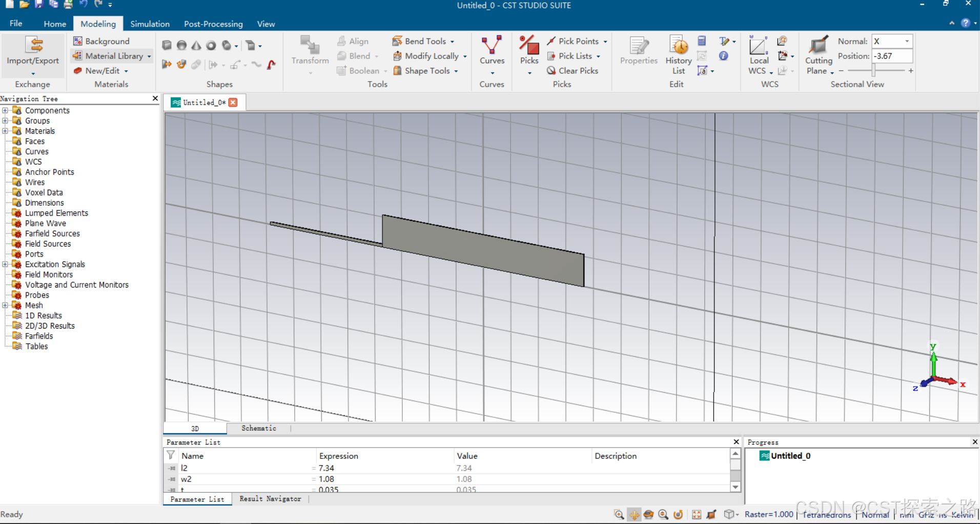Image resolution: width=980 pixels, height=524 pixels.
Task: Create a Brick shape
Action: [x=167, y=45]
